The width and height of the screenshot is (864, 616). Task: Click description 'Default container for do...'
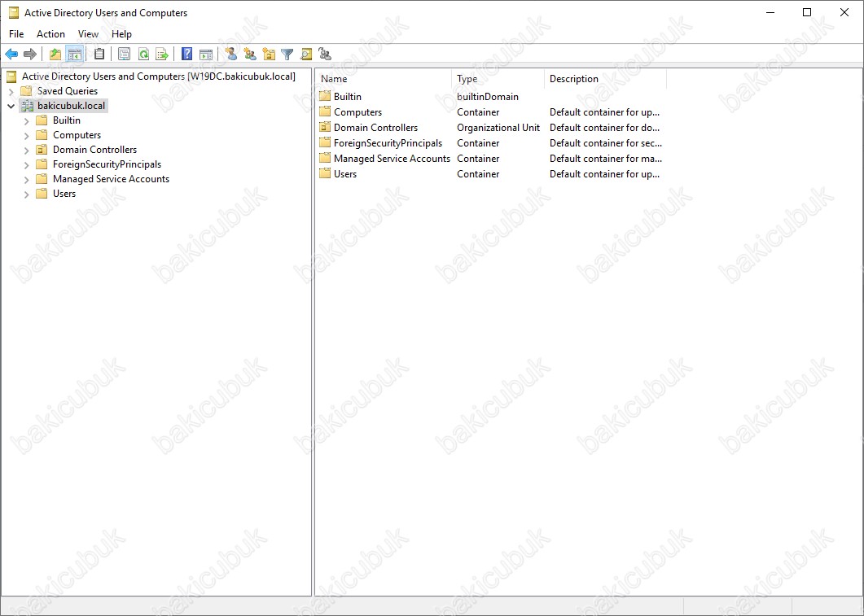pyautogui.click(x=604, y=127)
